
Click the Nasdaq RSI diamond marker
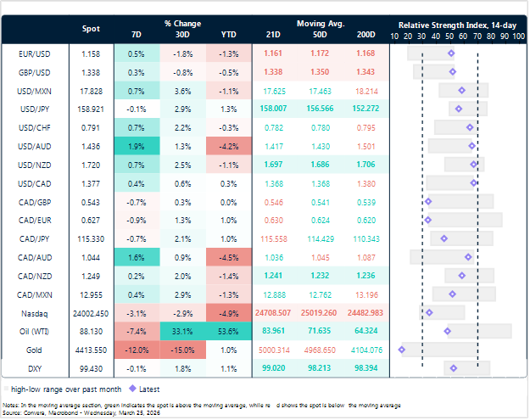pyautogui.click(x=430, y=313)
